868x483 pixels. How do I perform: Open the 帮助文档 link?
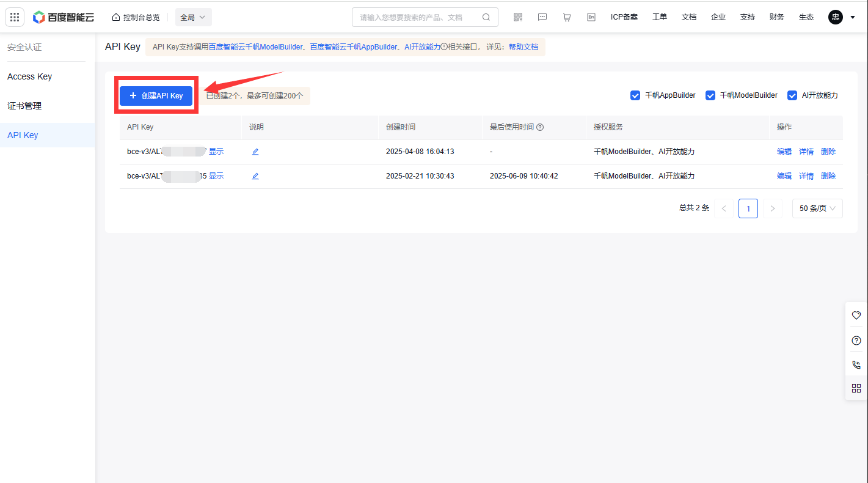pos(523,47)
